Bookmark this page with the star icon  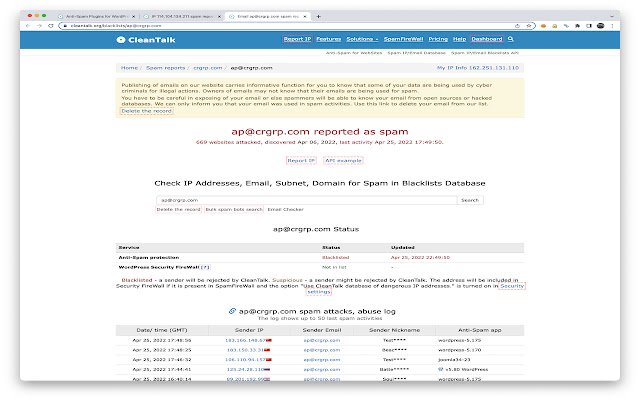(529, 26)
